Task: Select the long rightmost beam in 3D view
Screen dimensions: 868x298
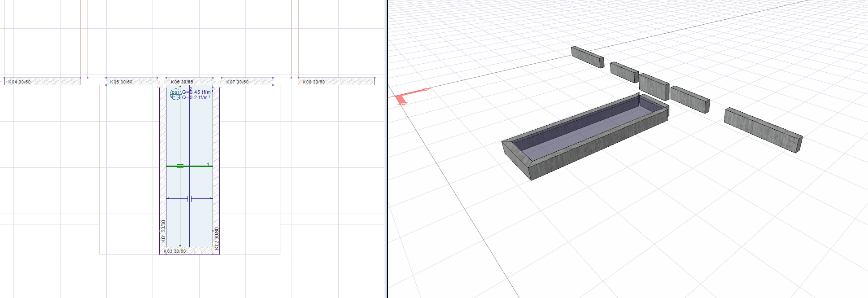Action: 763,130
